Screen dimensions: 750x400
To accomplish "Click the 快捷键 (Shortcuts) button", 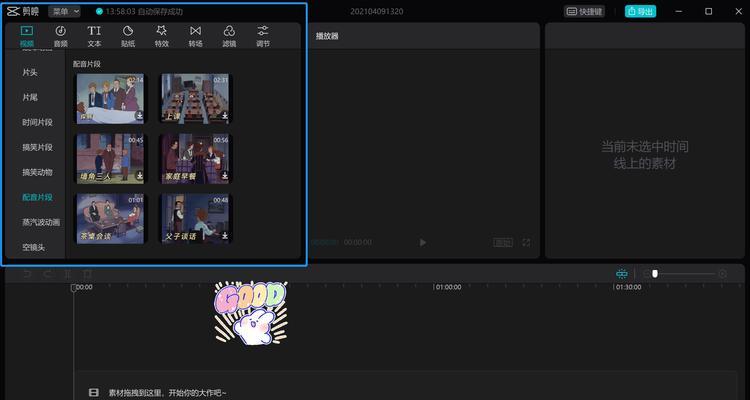I will click(585, 11).
